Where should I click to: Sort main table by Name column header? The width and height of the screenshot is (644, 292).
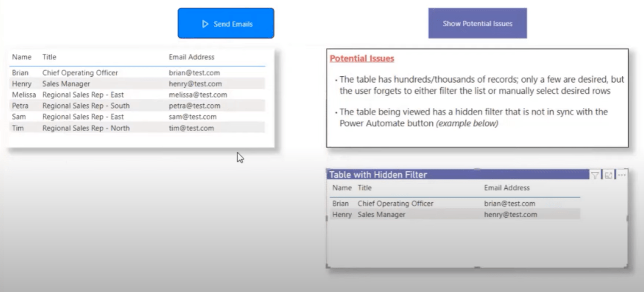pyautogui.click(x=22, y=57)
